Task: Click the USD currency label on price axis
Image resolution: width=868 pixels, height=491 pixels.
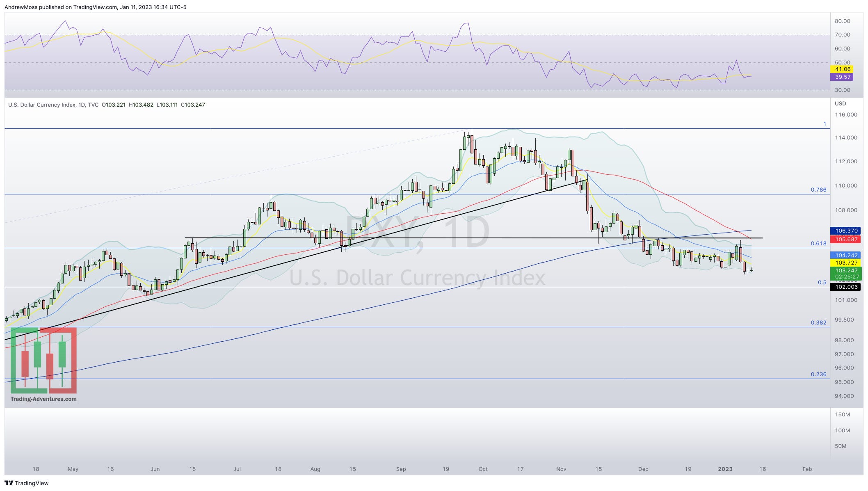Action: [840, 103]
